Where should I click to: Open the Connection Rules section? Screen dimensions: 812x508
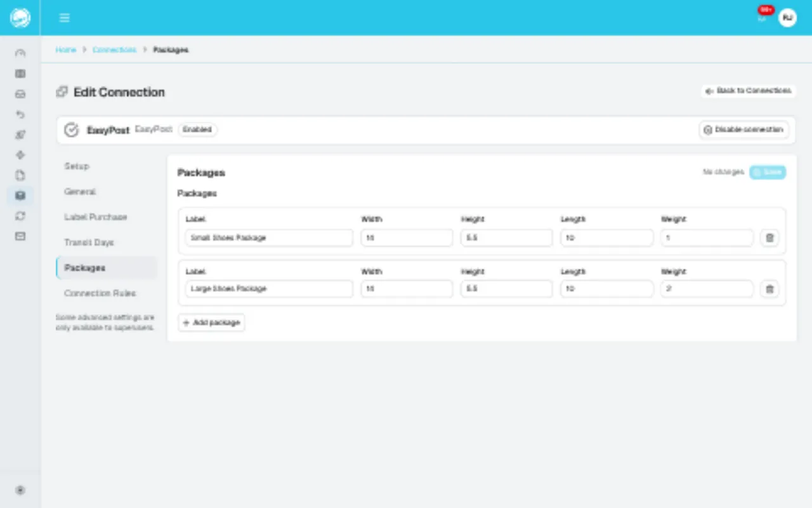[106, 293]
